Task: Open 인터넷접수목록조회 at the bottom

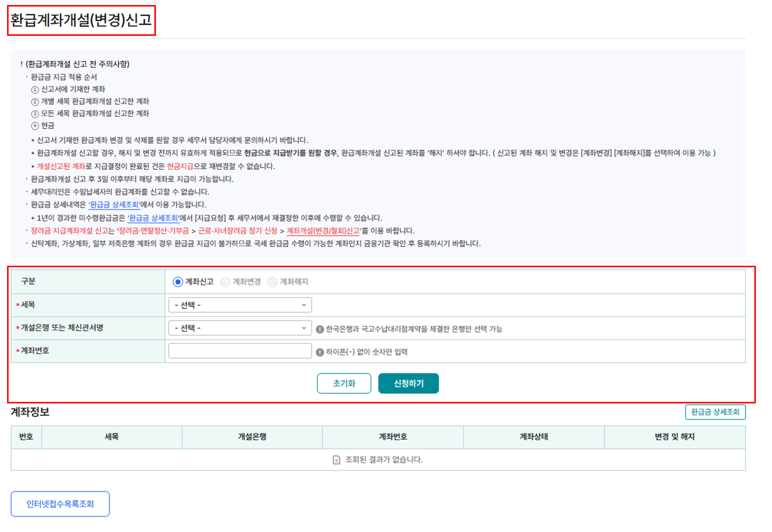Action: click(x=60, y=504)
